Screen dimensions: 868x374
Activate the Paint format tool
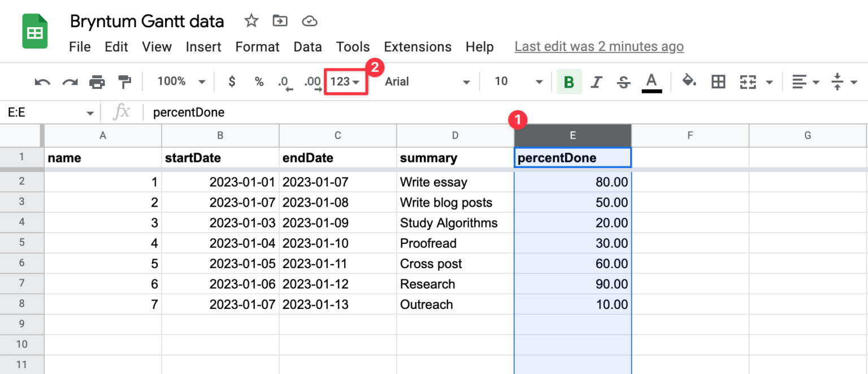pyautogui.click(x=124, y=81)
